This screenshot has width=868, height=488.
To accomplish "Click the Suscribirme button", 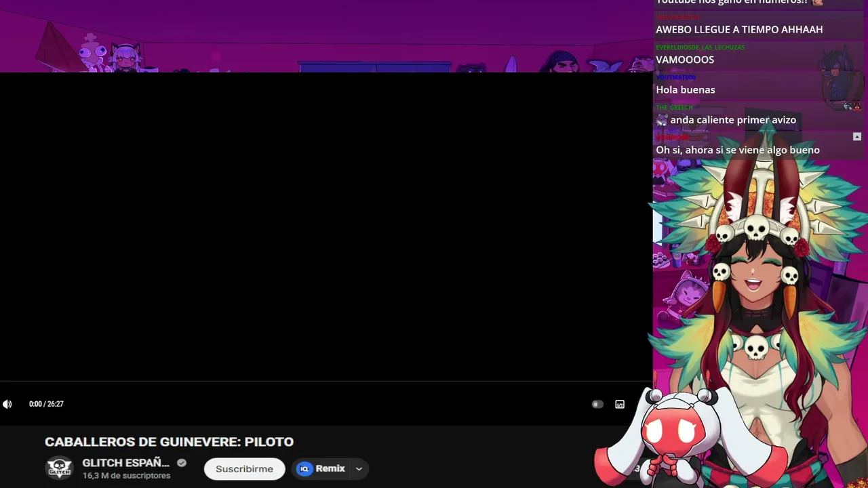I will pyautogui.click(x=244, y=468).
